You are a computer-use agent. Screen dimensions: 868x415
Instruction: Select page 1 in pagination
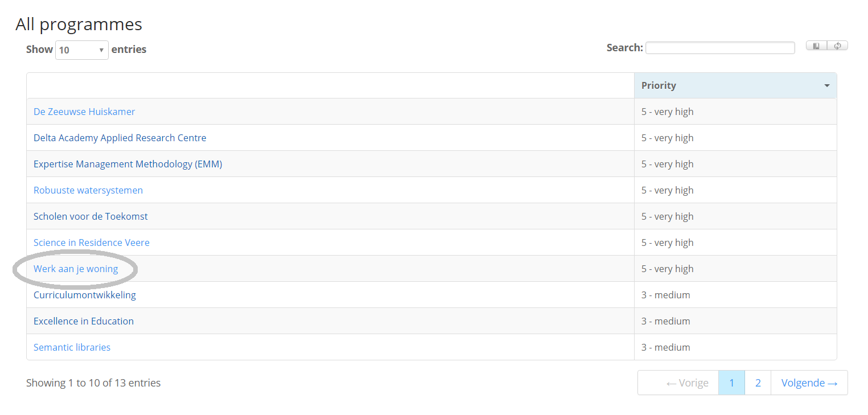tap(731, 383)
